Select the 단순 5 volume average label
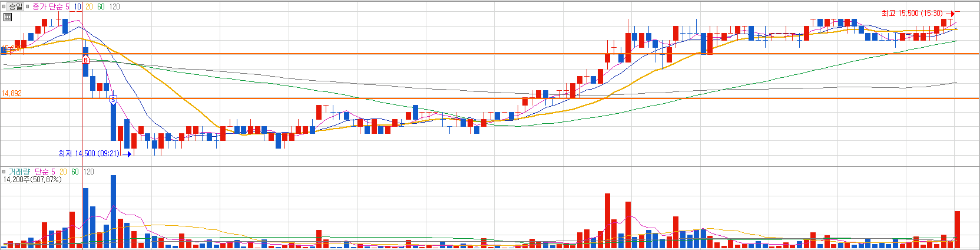This screenshot has height=250, width=980. click(45, 172)
